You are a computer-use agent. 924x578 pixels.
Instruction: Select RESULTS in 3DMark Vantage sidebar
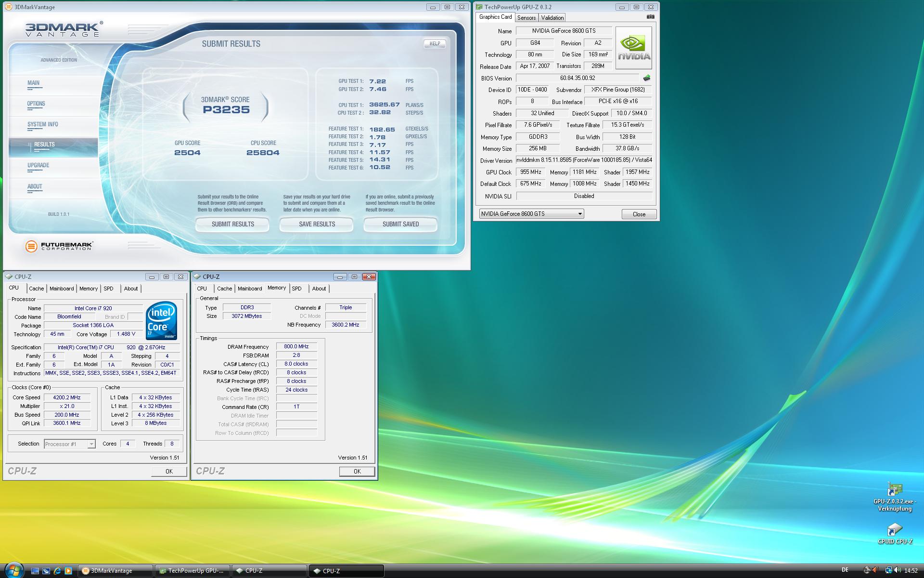pos(53,146)
